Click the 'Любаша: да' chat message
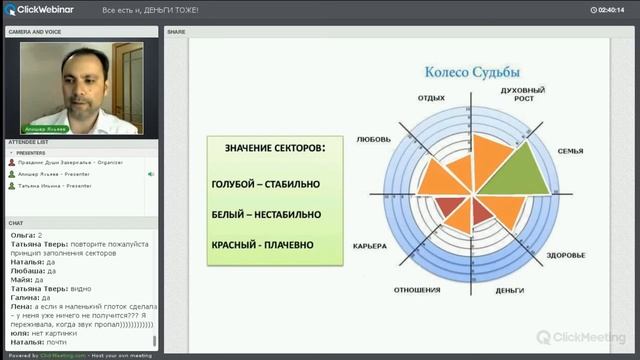The image size is (640, 360). pyautogui.click(x=33, y=271)
